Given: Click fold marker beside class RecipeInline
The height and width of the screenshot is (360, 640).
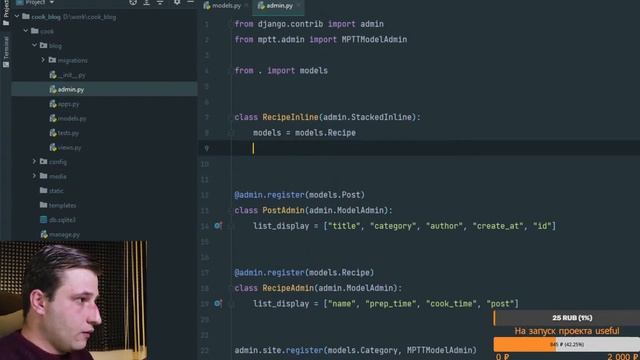Looking at the screenshot, I should 230,118.
